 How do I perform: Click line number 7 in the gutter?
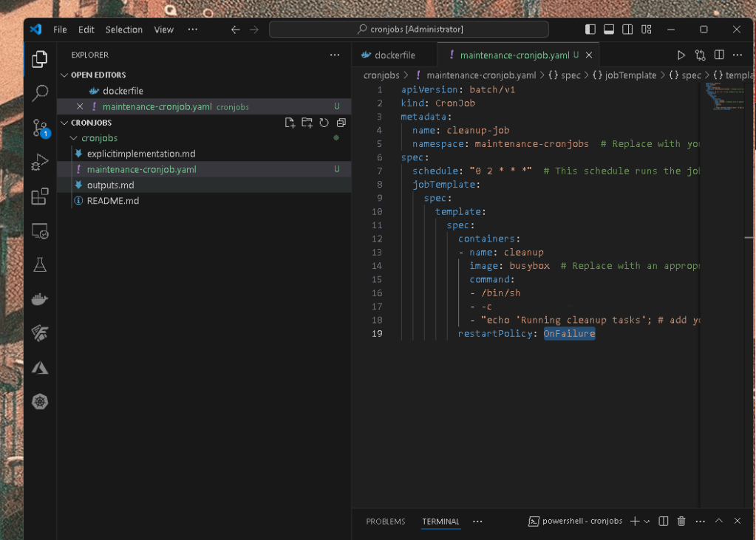click(x=379, y=171)
